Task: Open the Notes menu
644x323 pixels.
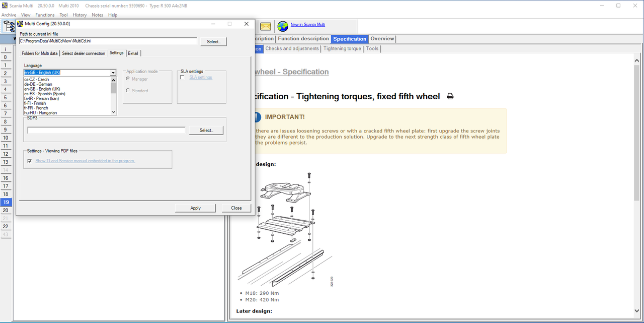Action: click(x=98, y=15)
